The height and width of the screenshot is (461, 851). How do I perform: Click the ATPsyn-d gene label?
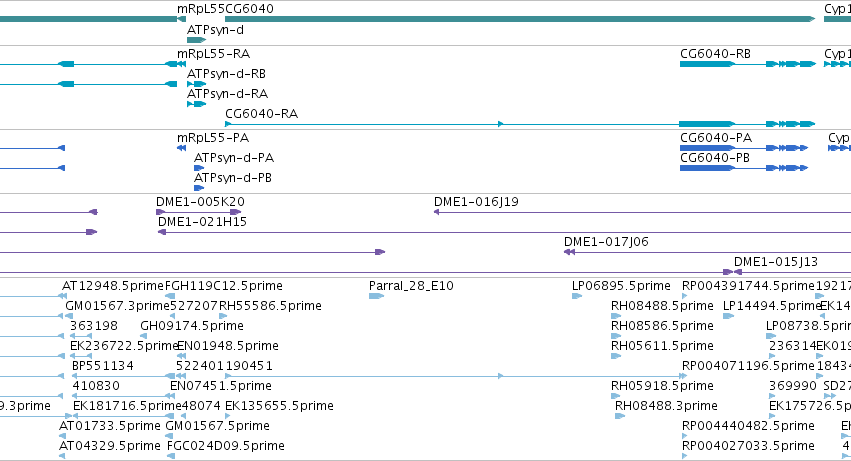[215, 29]
